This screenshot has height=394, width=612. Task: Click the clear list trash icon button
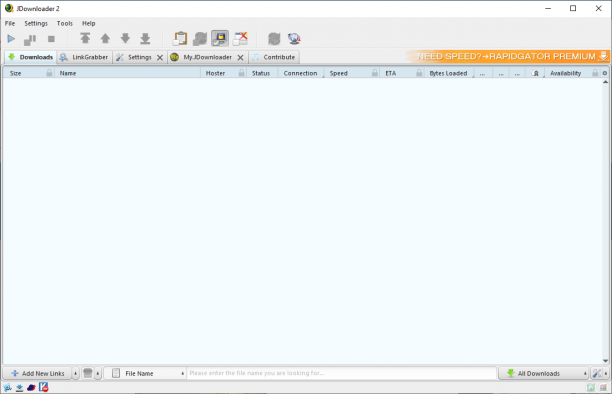tap(88, 373)
